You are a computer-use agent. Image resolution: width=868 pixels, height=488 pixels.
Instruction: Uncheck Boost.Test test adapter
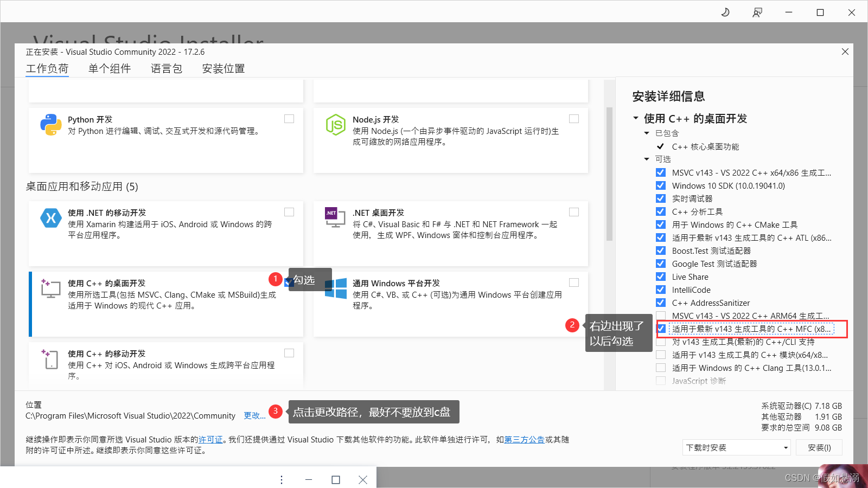tap(661, 251)
